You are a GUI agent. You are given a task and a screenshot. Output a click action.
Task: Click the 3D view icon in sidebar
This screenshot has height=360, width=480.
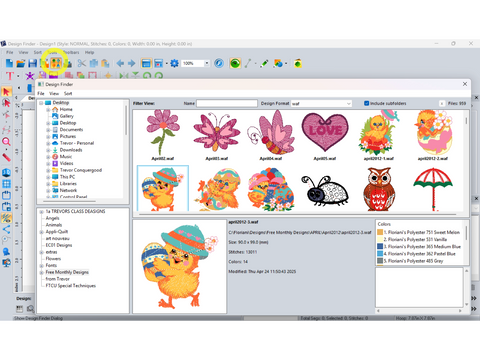(6, 172)
